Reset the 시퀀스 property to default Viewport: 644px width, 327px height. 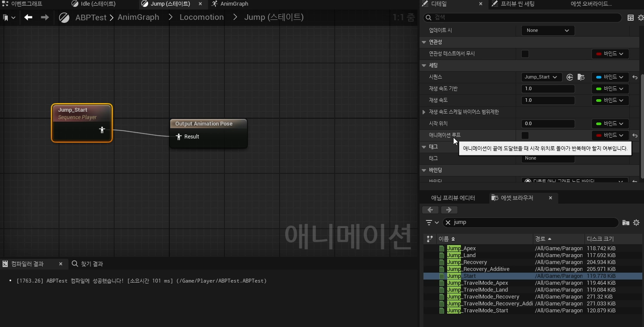pos(635,77)
